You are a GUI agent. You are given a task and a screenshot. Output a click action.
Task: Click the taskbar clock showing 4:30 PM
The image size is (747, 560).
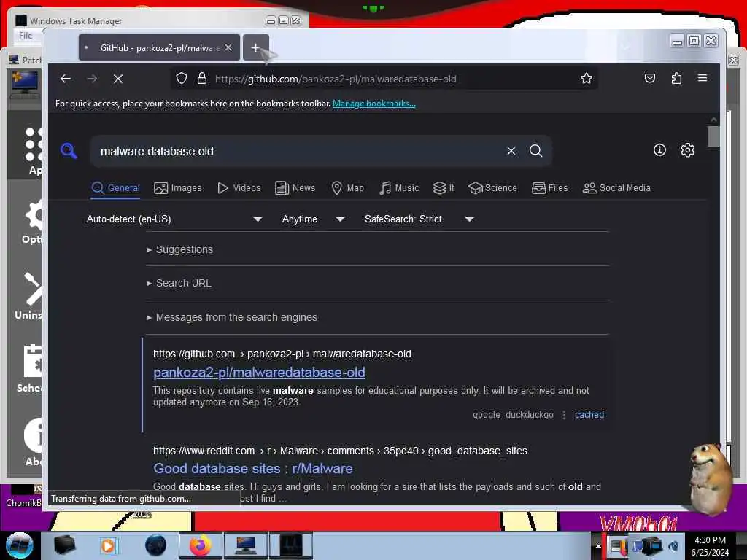(710, 545)
